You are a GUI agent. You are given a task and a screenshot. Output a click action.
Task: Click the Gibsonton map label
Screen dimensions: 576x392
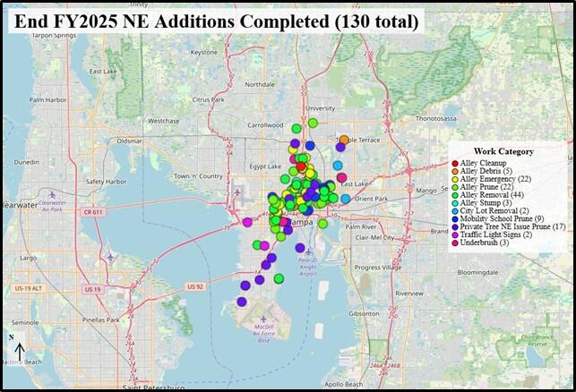(x=364, y=314)
